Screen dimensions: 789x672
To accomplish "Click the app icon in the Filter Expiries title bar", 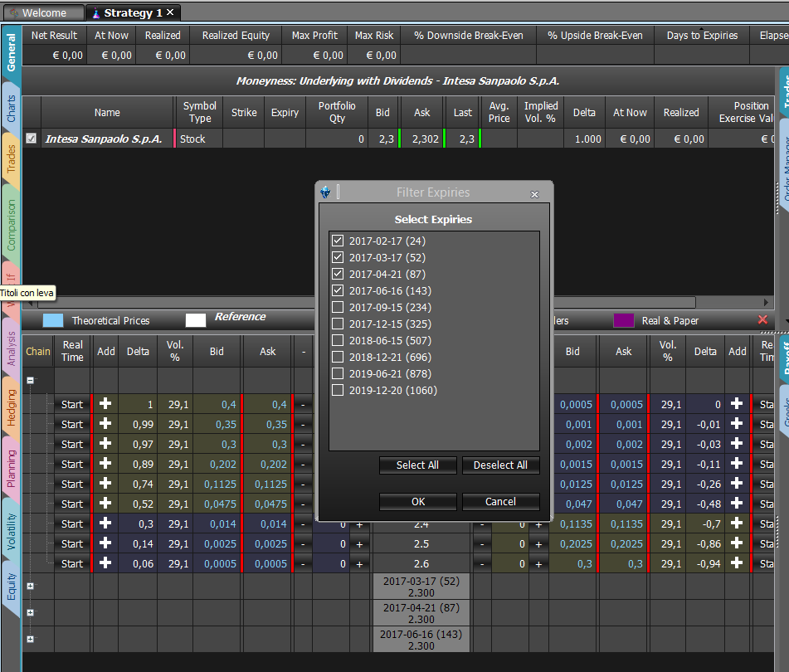I will [x=325, y=192].
